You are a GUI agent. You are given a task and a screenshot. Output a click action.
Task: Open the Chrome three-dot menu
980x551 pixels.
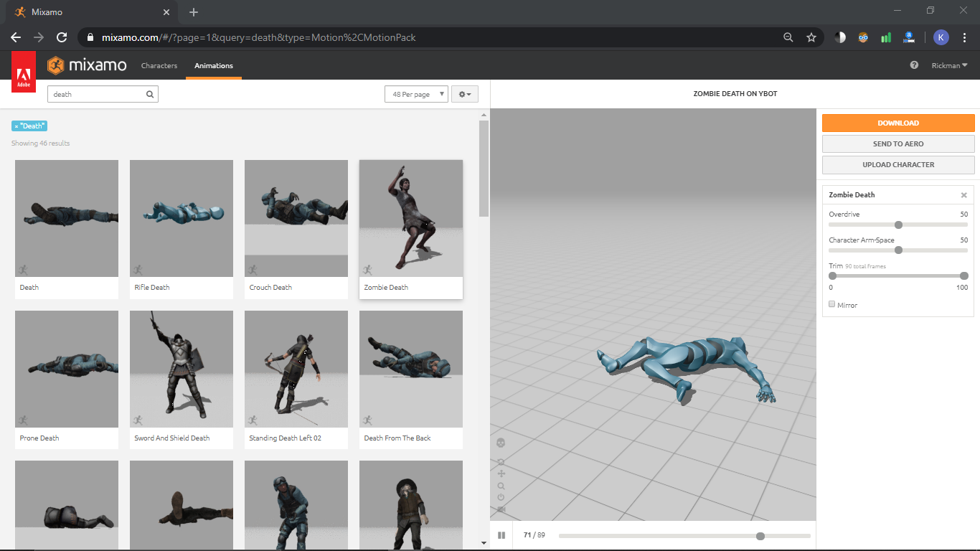pos(964,37)
